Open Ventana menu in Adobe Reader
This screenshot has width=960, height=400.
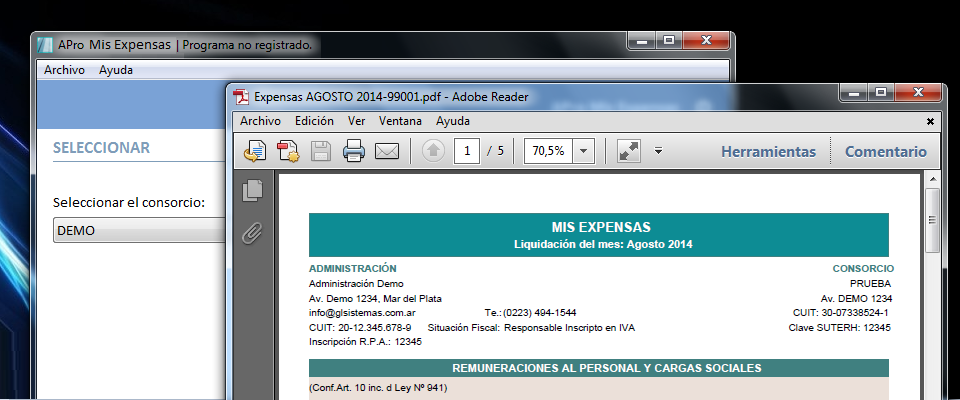(x=400, y=121)
